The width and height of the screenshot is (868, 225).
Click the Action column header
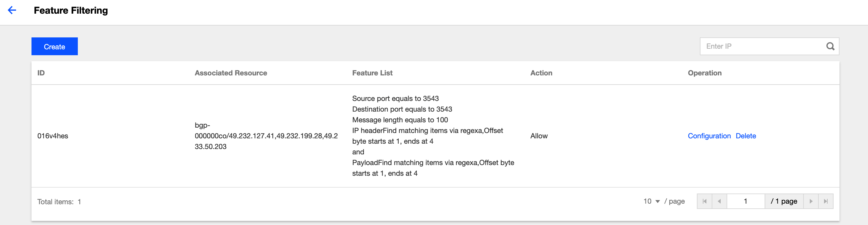pos(541,73)
